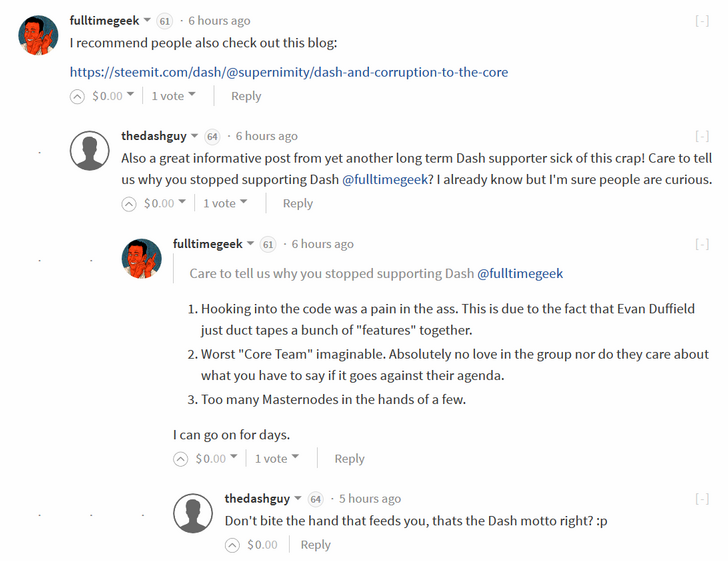This screenshot has height=561, width=728.
Task: Upvote fulltimegeek's numbered list comment
Action: click(x=180, y=459)
